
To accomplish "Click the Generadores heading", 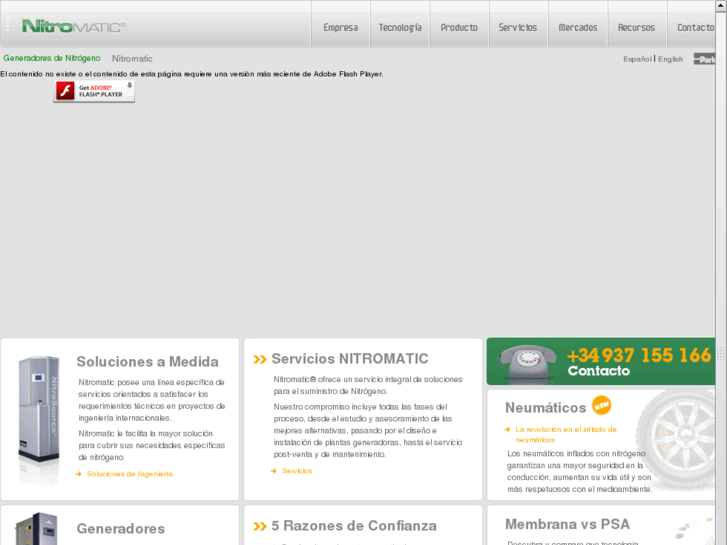I will coord(121,528).
